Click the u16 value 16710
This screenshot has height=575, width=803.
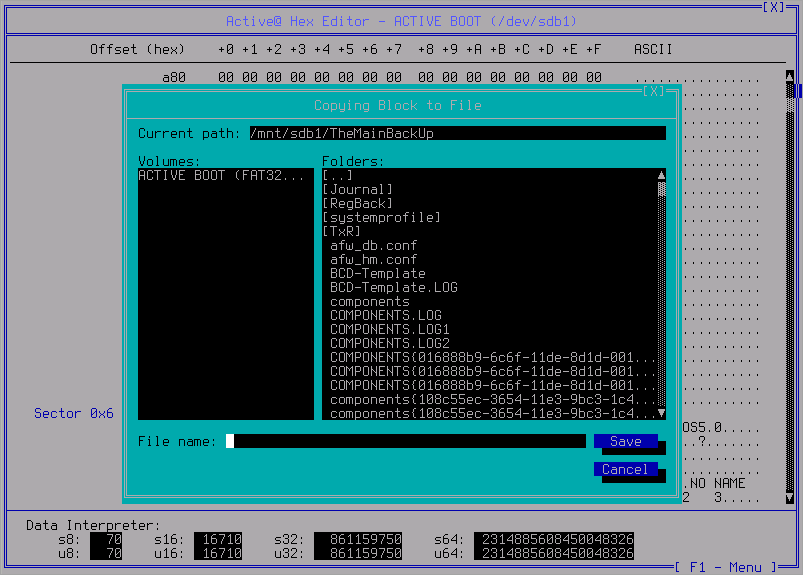(218, 553)
